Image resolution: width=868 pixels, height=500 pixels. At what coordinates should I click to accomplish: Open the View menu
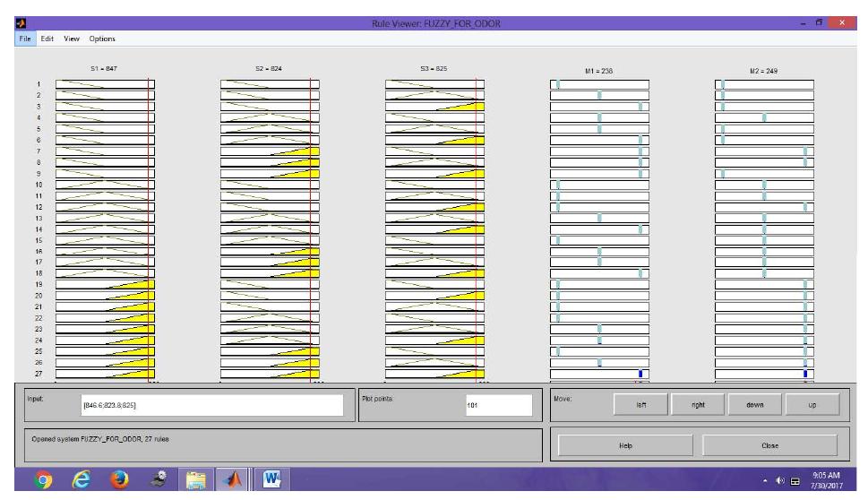point(72,39)
